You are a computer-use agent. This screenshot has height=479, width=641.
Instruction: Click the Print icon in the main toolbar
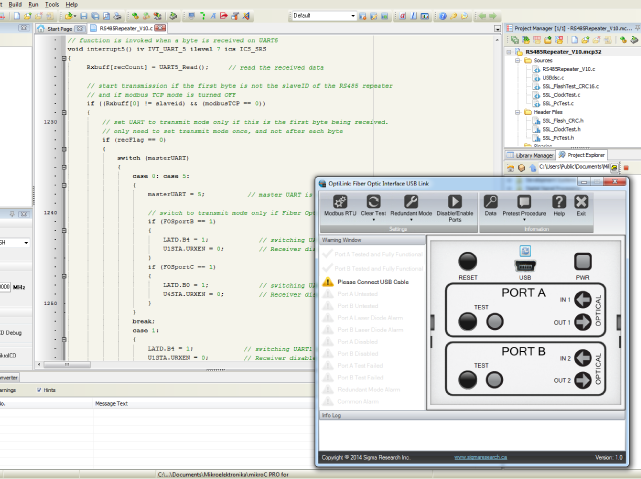[117, 16]
